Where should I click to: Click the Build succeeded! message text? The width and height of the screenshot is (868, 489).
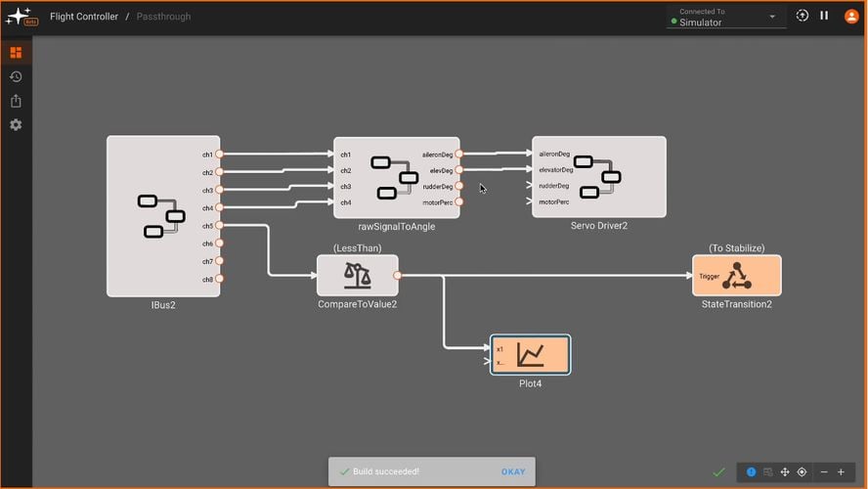pos(386,471)
